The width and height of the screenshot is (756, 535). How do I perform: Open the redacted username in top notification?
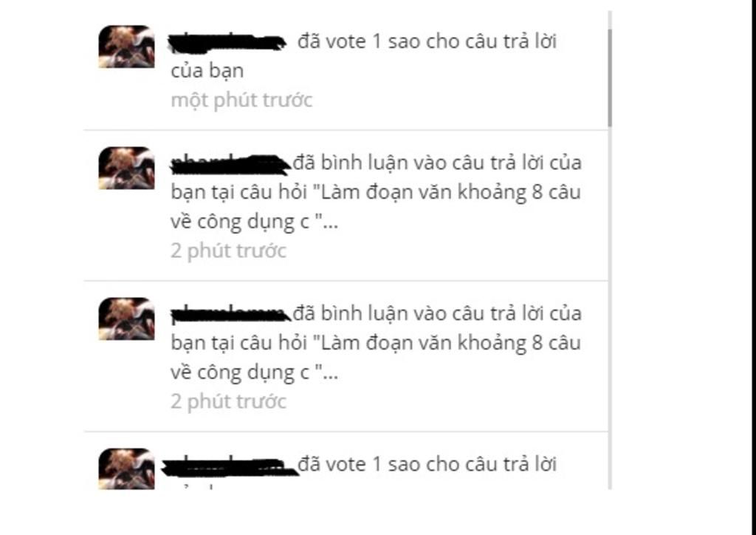pos(227,42)
